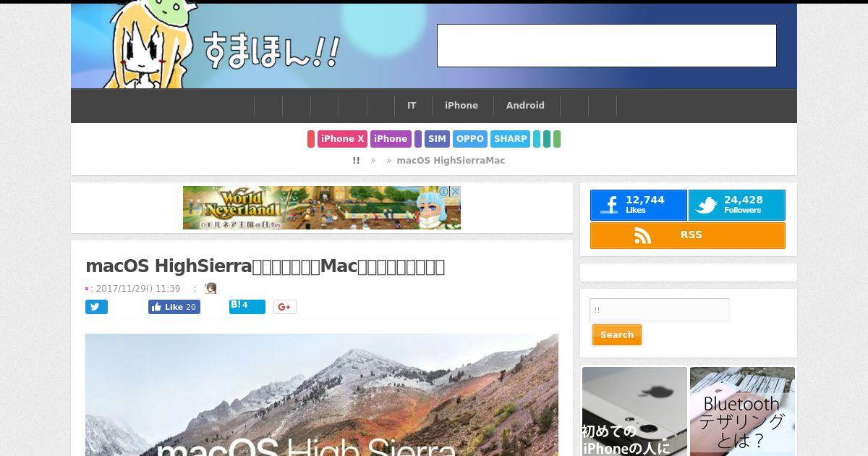Screen dimensions: 868x456
Task: Click the Hatena B! 4 bookmark button
Action: pyautogui.click(x=247, y=306)
